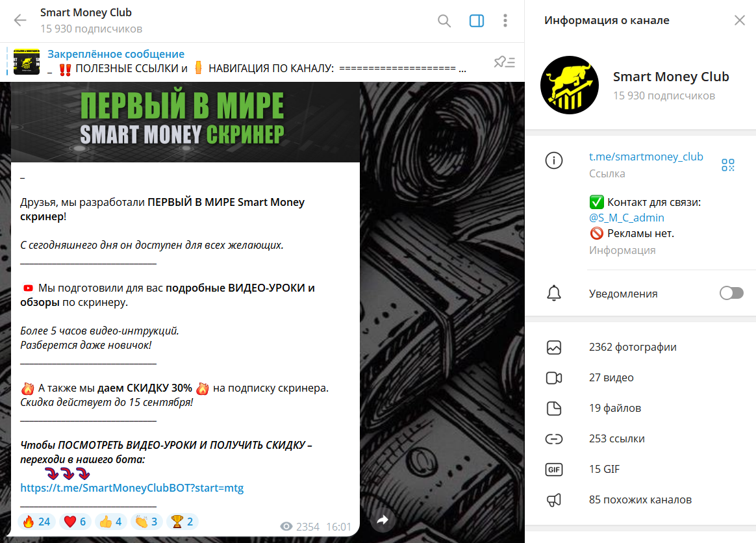Click 'Информация о канале' panel heading

(x=607, y=20)
